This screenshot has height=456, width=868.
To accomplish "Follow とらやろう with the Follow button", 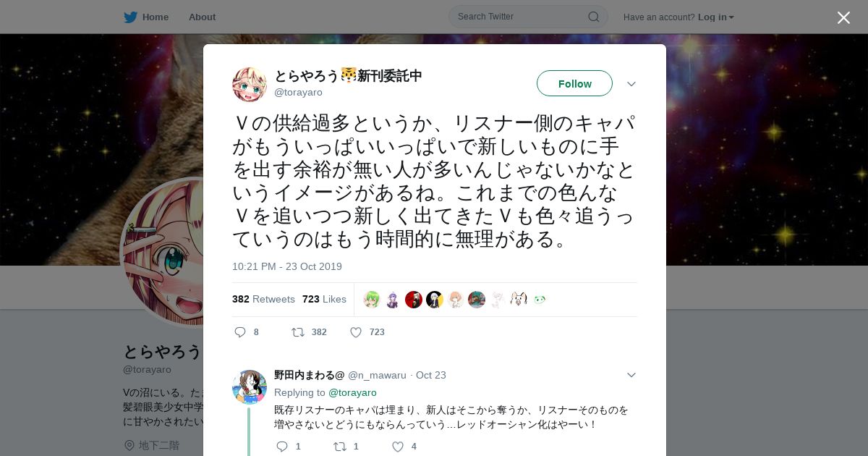I will 574,83.
